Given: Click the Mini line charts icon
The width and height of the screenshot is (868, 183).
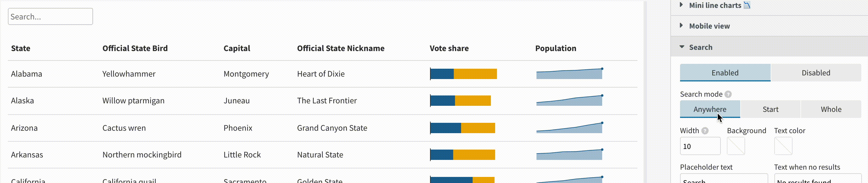Looking at the screenshot, I should tap(747, 5).
